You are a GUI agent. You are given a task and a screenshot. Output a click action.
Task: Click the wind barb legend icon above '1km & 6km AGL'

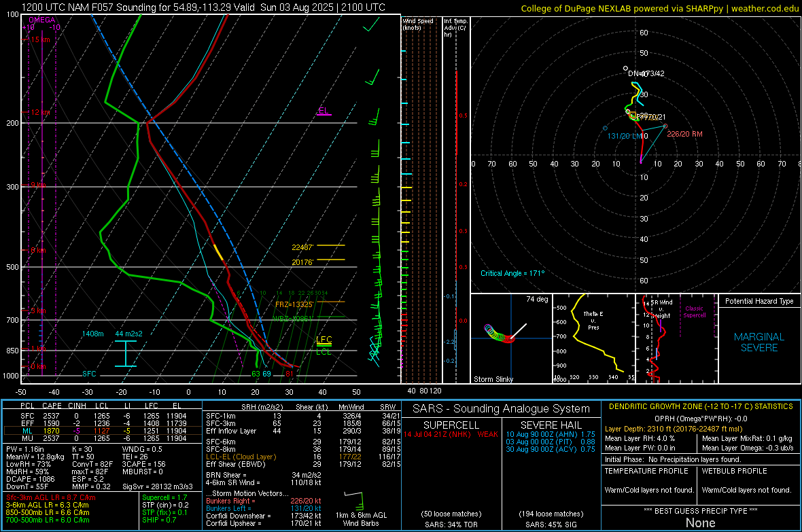click(x=354, y=500)
